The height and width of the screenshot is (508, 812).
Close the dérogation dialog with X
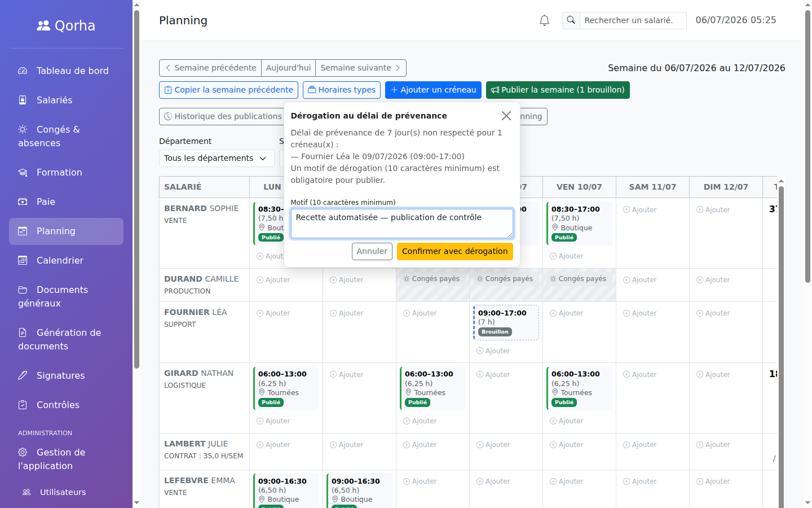pyautogui.click(x=506, y=116)
